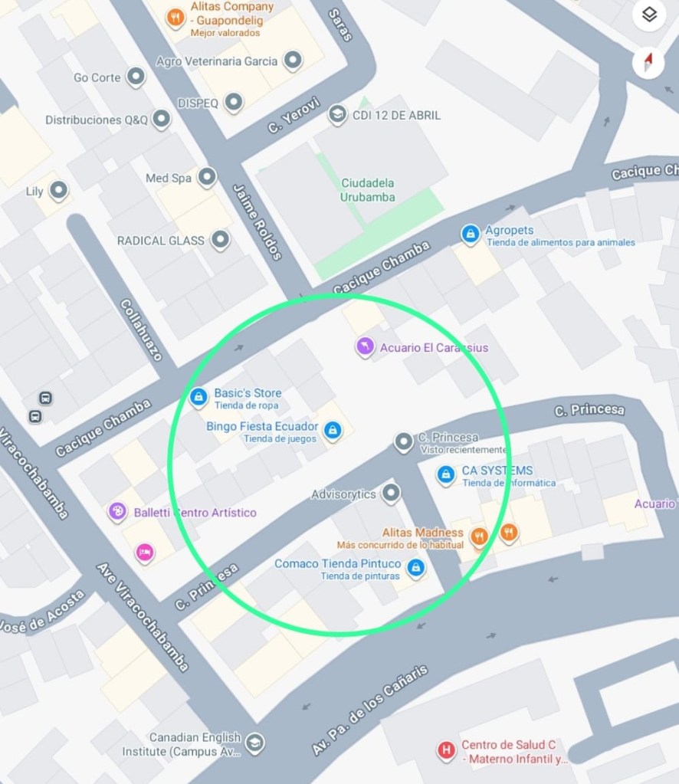Viewport: 679px width, 784px height.
Task: Open the Canadian English Institute pin
Action: click(x=255, y=743)
